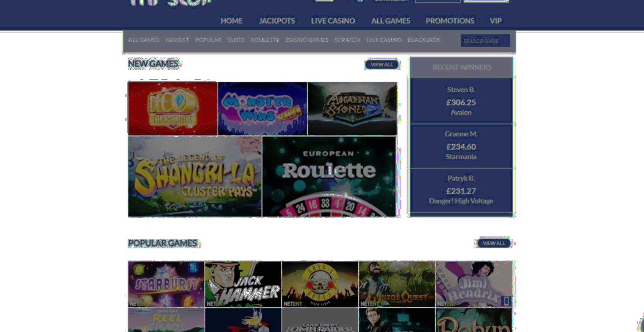Select ALL GAMES in main navigation

coord(391,21)
